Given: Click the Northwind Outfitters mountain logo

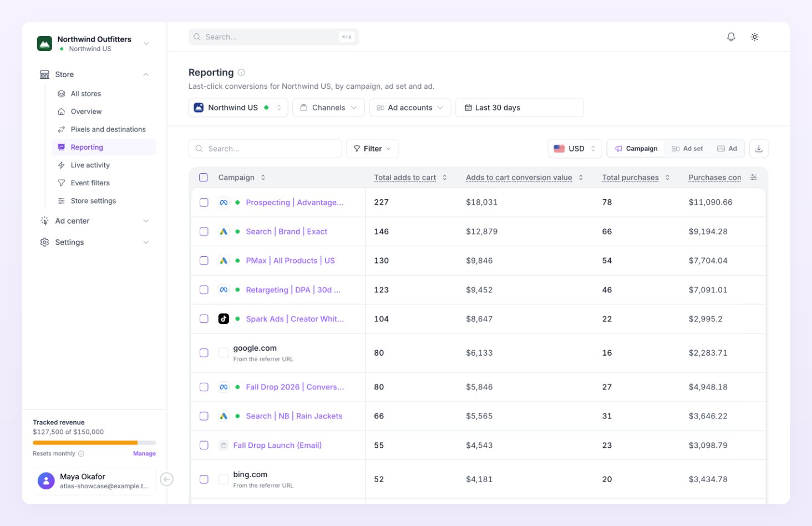Looking at the screenshot, I should tap(44, 43).
